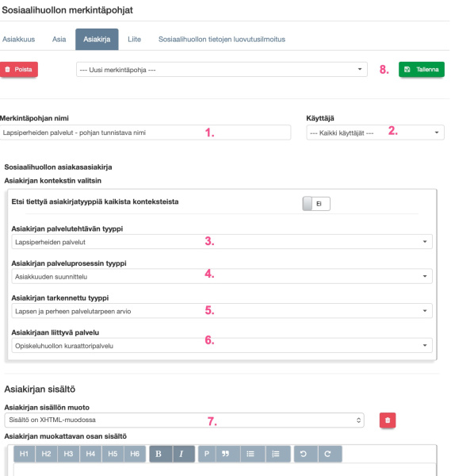This screenshot has width=451, height=476.
Task: Apply H1 heading style
Action: (25, 454)
